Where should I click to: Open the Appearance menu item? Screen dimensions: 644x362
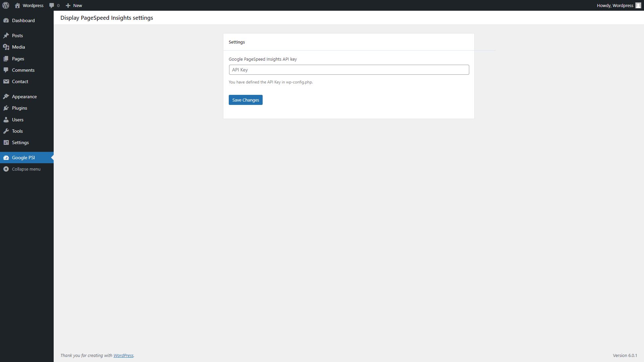point(27,97)
